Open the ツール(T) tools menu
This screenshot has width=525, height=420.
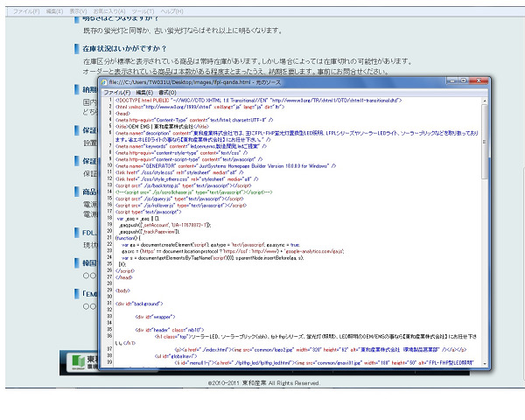[x=143, y=11]
